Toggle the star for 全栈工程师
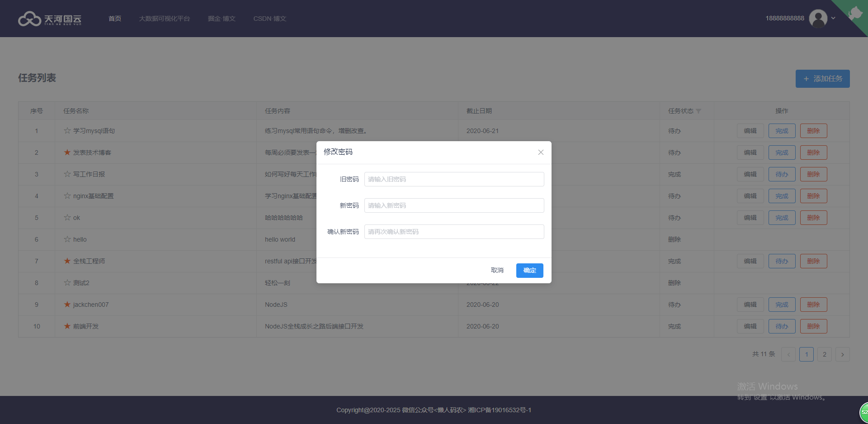 click(67, 261)
